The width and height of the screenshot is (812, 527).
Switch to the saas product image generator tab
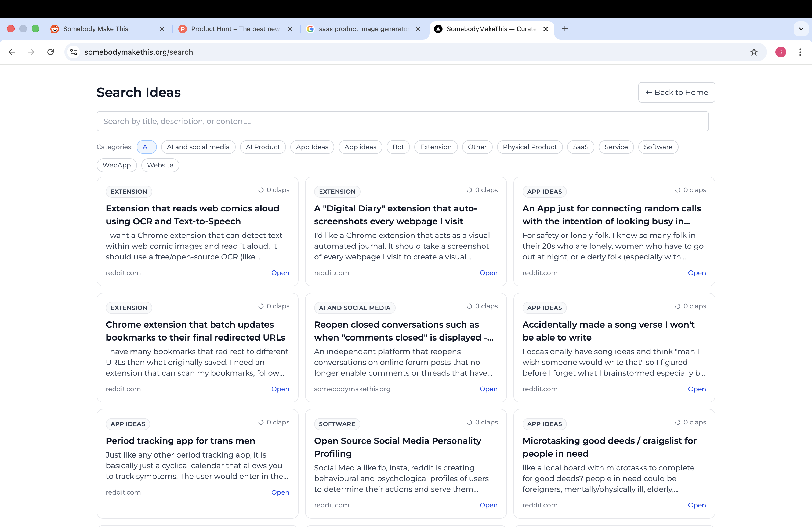coord(363,29)
